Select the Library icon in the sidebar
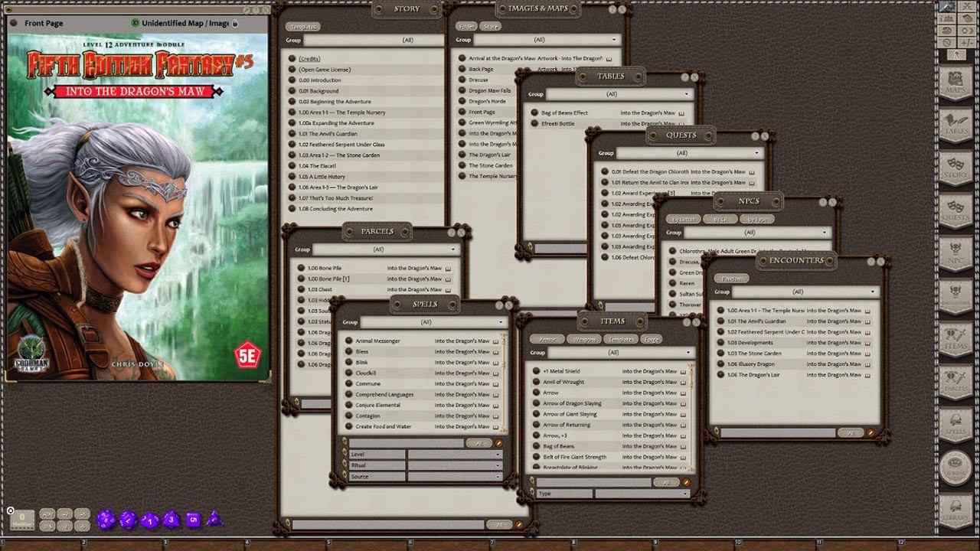The image size is (980, 551). 956,508
